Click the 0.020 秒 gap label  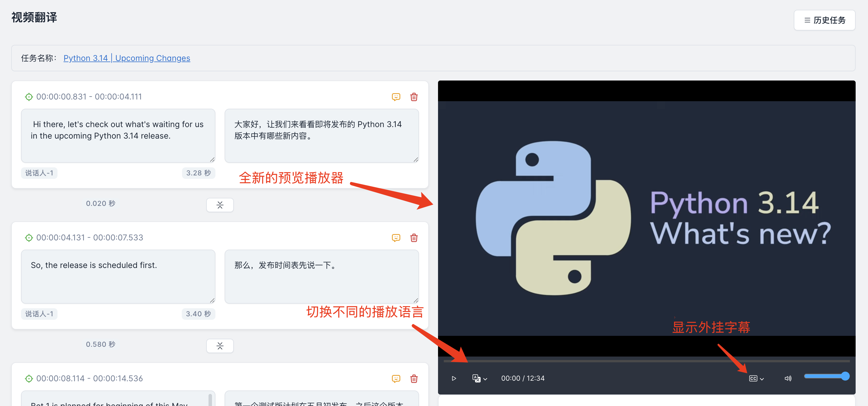(100, 204)
